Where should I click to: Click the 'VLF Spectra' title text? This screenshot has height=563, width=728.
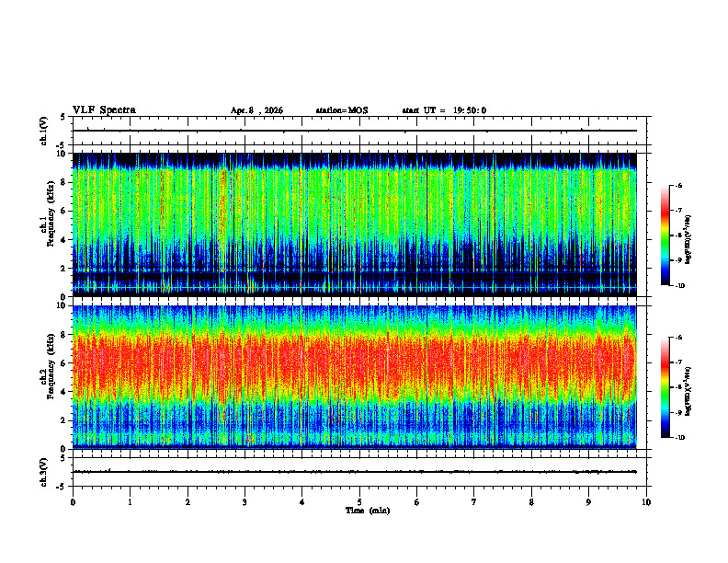pos(104,110)
